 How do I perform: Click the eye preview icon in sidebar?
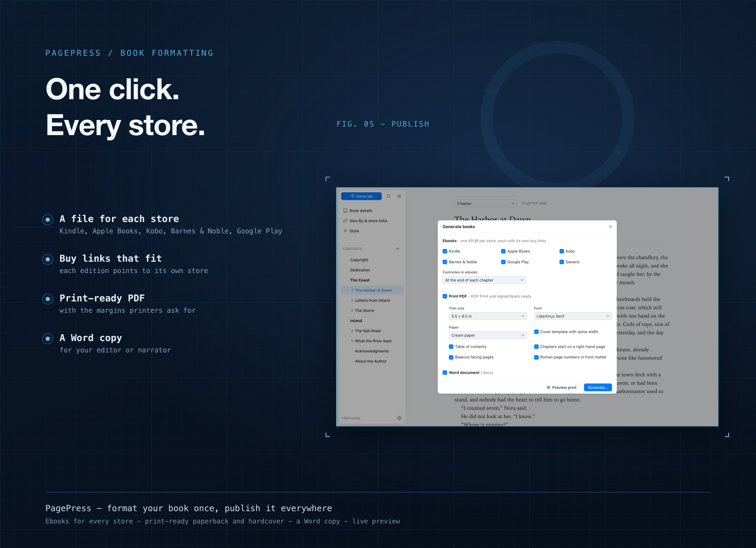pos(399,196)
